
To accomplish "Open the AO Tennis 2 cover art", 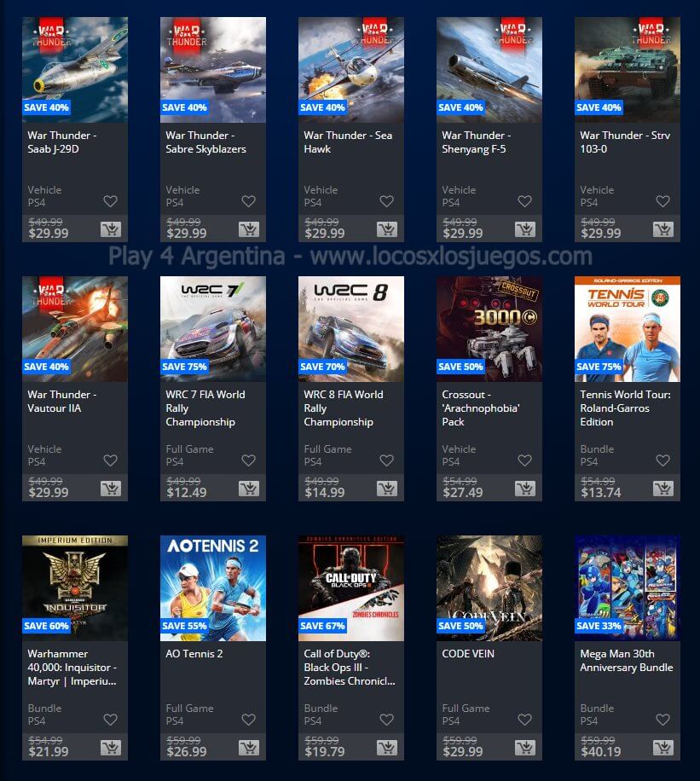I will tap(213, 587).
